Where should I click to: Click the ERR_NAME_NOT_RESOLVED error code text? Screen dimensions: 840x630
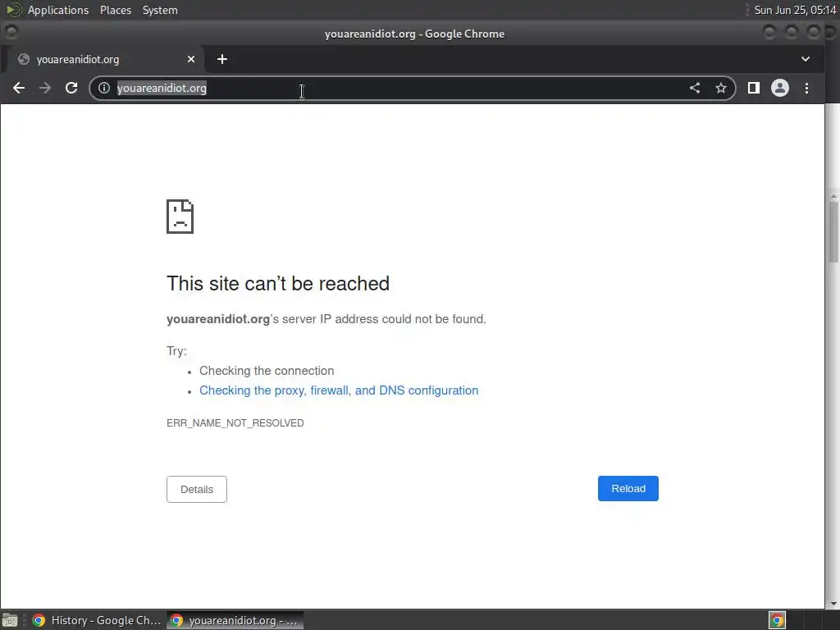coord(235,423)
